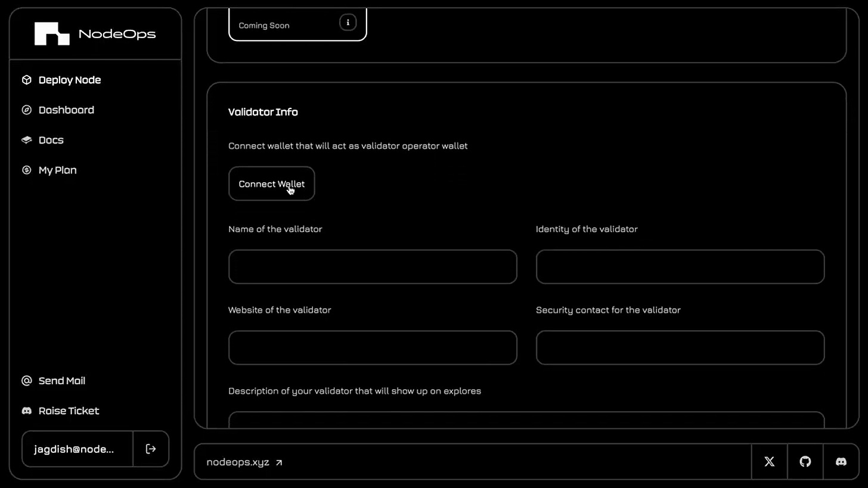868x488 pixels.
Task: Focus the Identity of the validator field
Action: pyautogui.click(x=680, y=267)
